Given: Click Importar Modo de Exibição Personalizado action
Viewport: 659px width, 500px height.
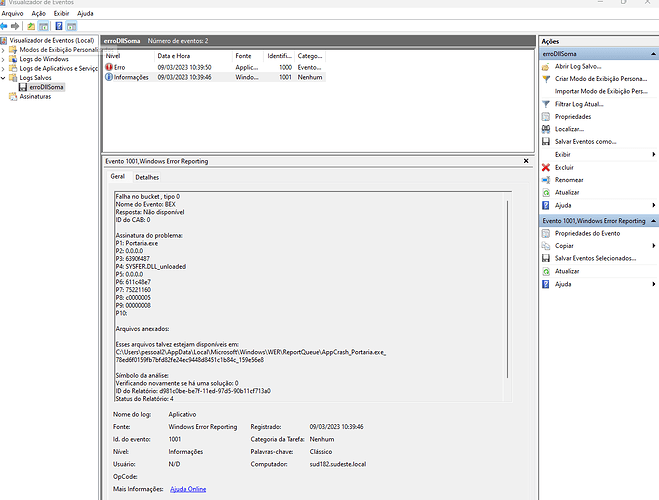Looking at the screenshot, I should (601, 91).
